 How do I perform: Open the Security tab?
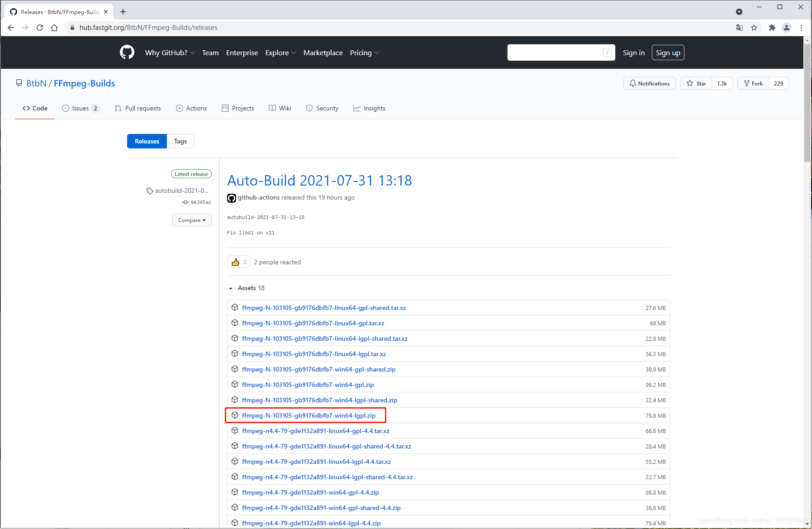pos(322,108)
